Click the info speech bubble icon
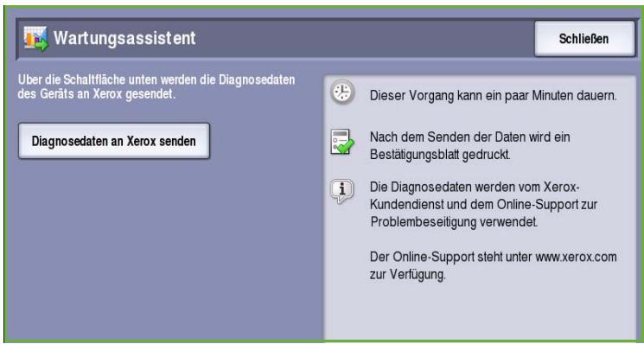Image resolution: width=644 pixels, height=344 pixels. click(341, 191)
